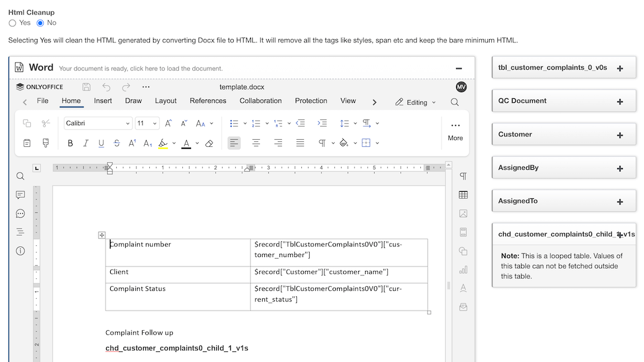Screen dimensions: 644x362
Task: Click the clear style eraser icon
Action: (209, 144)
